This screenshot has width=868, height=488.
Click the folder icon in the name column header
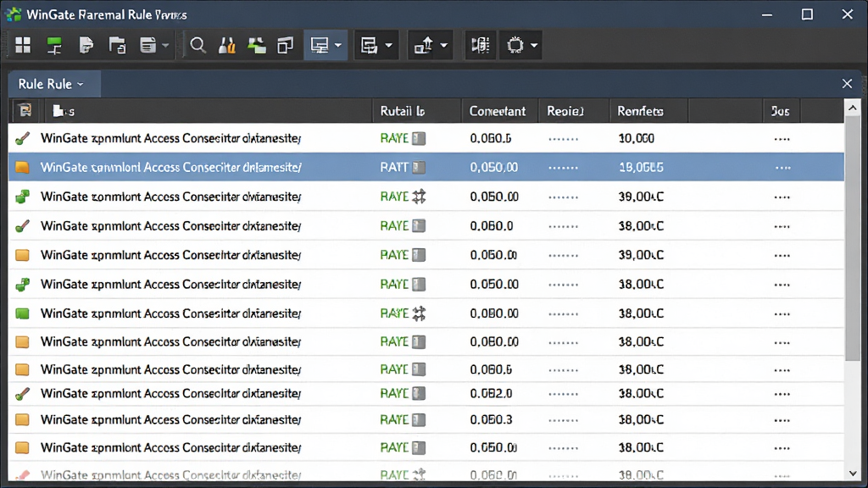pyautogui.click(x=58, y=111)
